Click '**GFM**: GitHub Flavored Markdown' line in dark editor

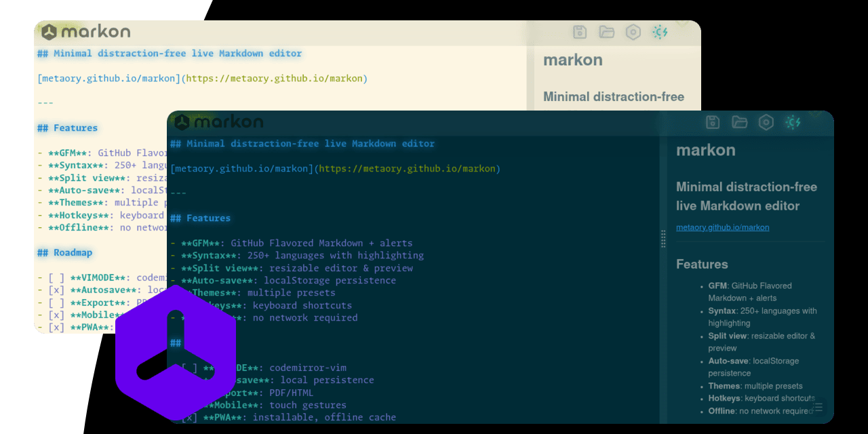[x=292, y=243]
